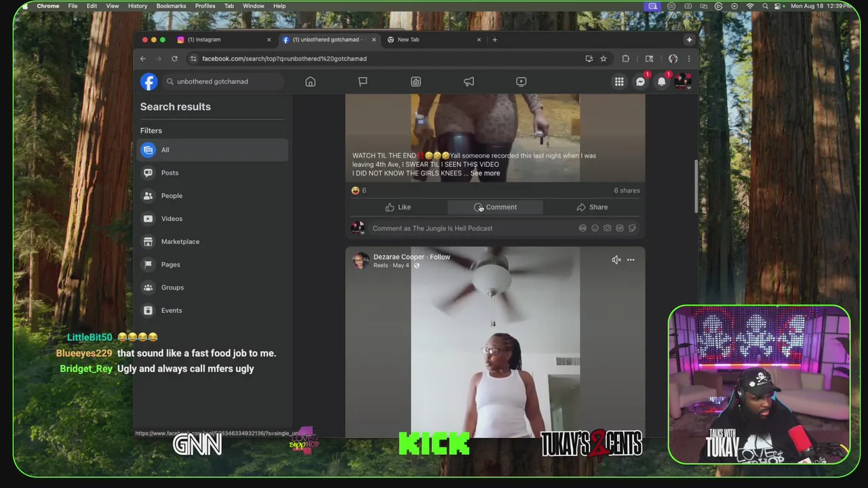Open the Pages flag icon
868x488 pixels.
[x=363, y=82]
